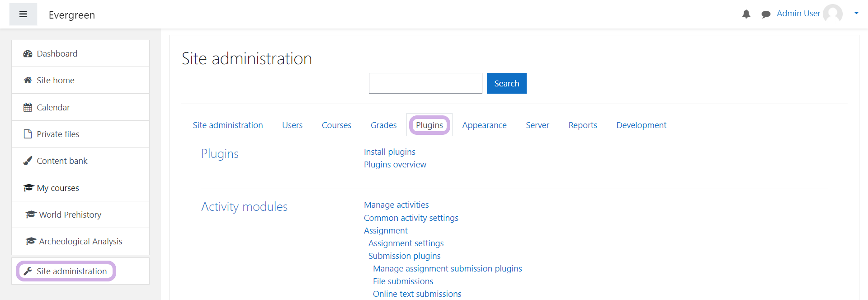Viewport: 868px width, 300px height.
Task: Switch to the Users tab
Action: tap(292, 125)
